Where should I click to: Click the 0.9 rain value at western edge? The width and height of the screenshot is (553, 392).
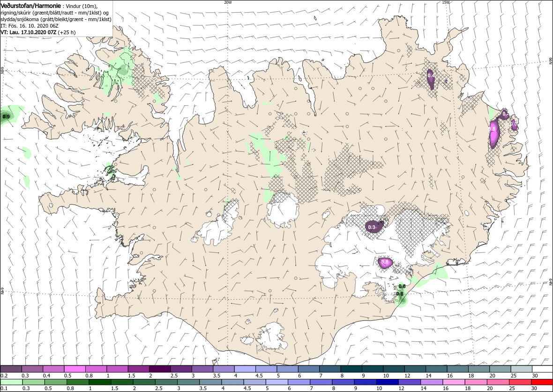6,117
